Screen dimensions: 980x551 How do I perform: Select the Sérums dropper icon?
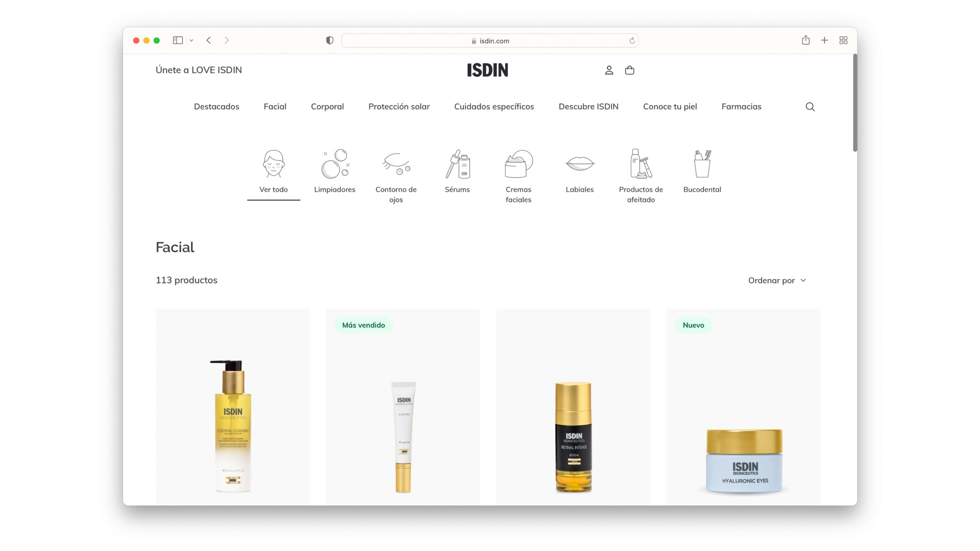click(x=457, y=164)
